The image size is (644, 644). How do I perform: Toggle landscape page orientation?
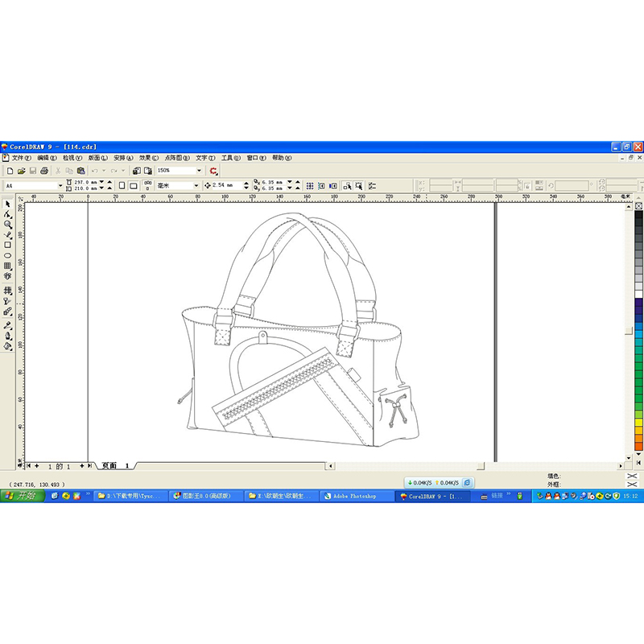(134, 185)
